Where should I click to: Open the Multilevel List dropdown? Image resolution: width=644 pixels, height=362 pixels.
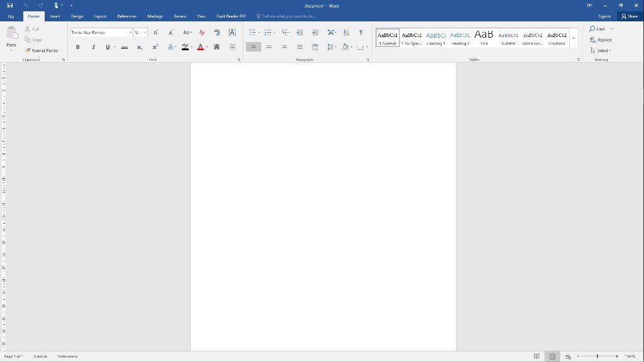(x=289, y=33)
